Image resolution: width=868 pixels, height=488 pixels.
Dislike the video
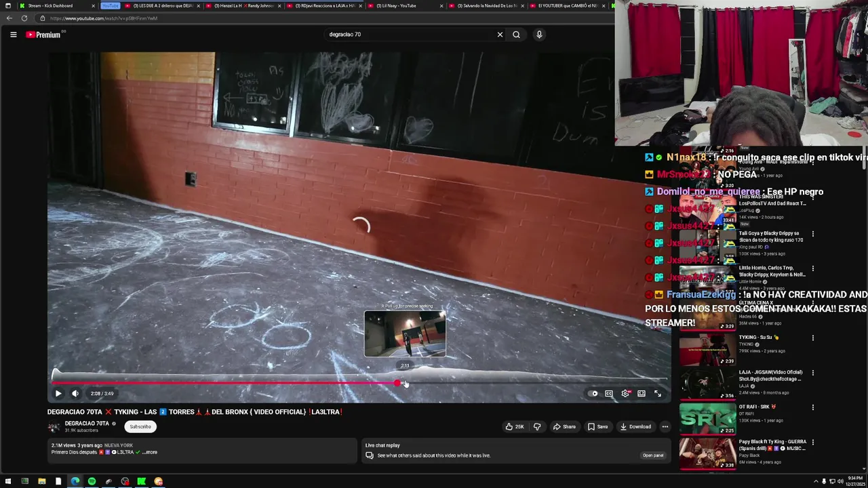pos(537,426)
